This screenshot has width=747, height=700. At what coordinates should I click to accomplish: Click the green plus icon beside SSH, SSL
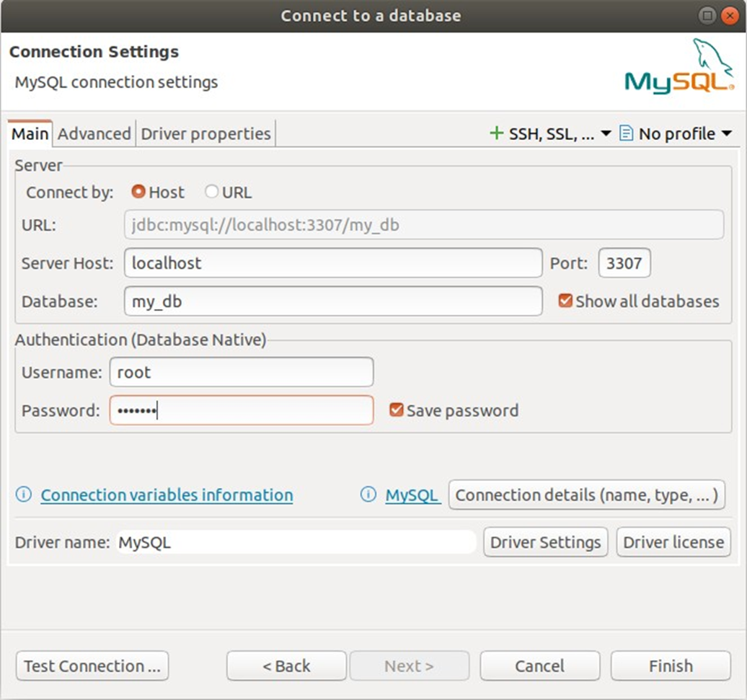(496, 133)
